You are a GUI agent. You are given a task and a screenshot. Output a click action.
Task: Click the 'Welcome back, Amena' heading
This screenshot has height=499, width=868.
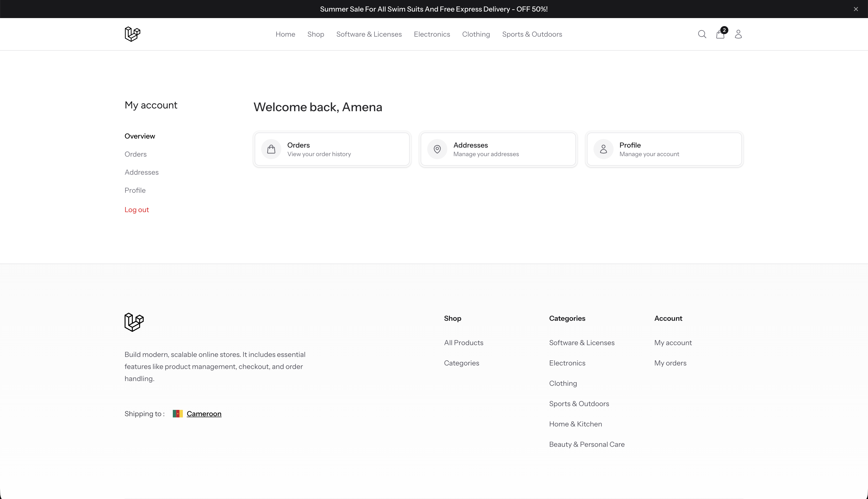tap(318, 107)
